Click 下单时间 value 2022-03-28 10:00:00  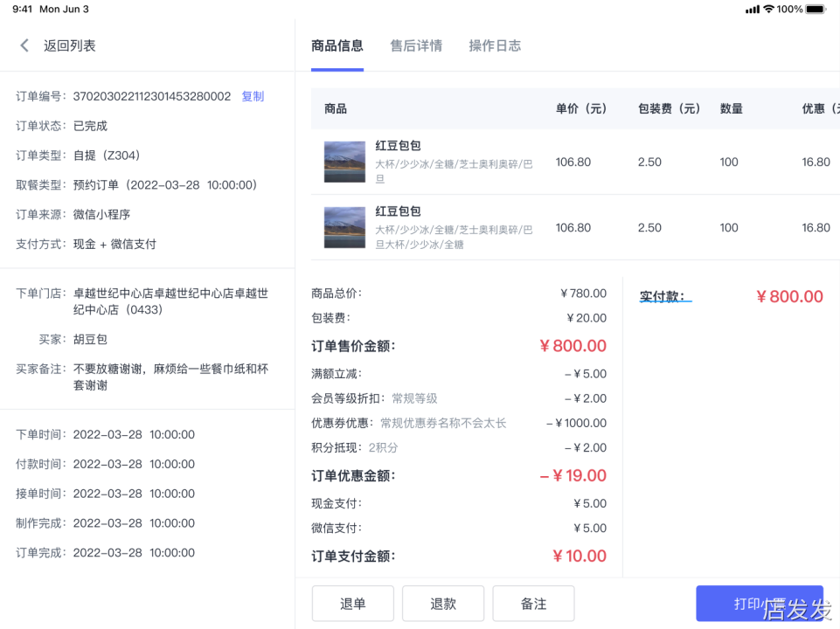(134, 434)
